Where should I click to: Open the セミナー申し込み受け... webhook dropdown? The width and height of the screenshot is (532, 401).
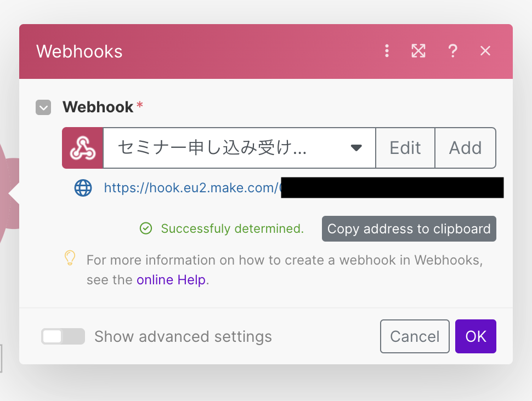tap(239, 148)
